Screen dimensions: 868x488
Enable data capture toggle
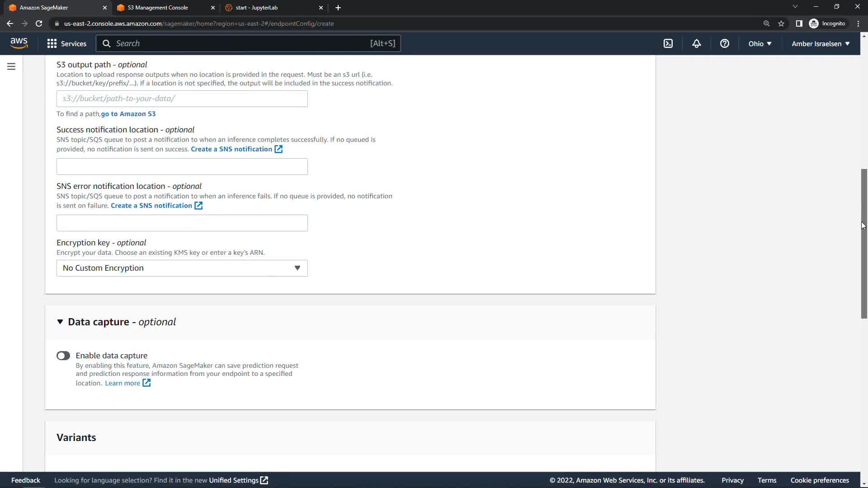click(x=63, y=356)
